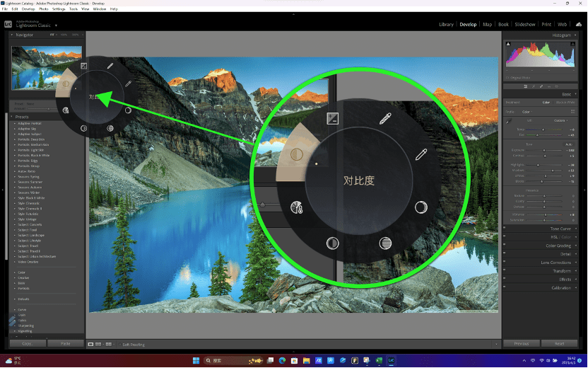This screenshot has width=588, height=368.
Task: Pick the White Balance Selector eyedropper
Action: (509, 121)
